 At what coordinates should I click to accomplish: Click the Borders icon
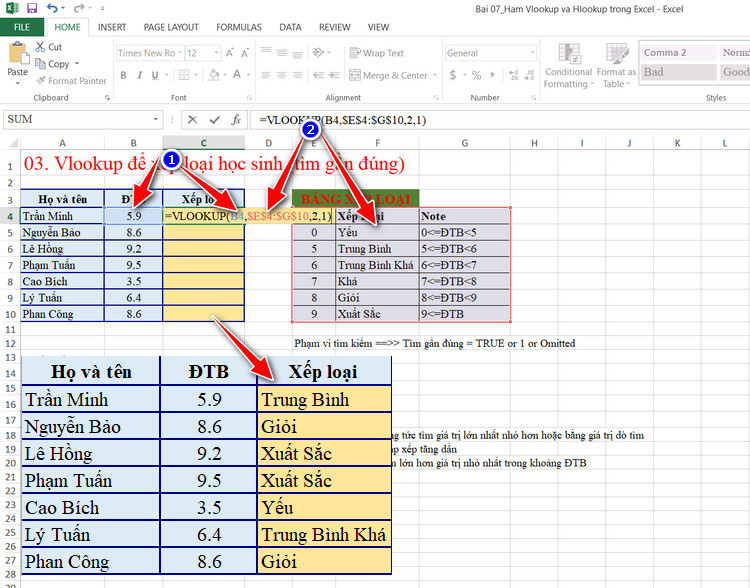point(184,75)
